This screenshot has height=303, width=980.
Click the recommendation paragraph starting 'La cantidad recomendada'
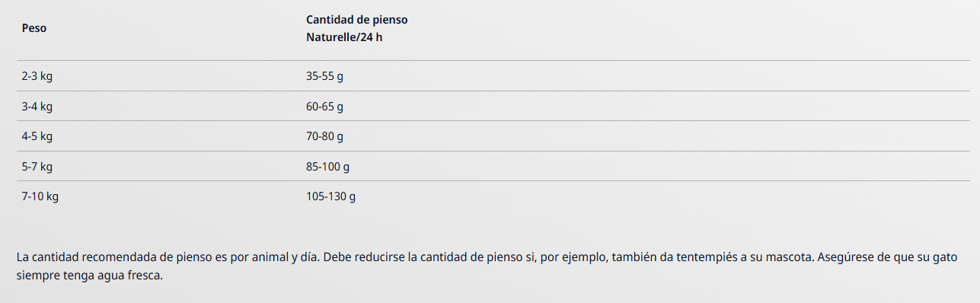[x=486, y=266]
